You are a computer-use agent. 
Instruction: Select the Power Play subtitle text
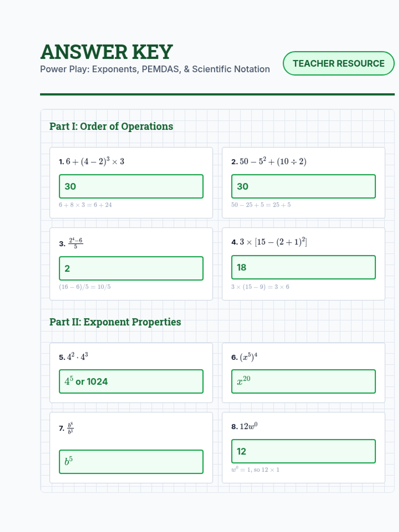155,69
